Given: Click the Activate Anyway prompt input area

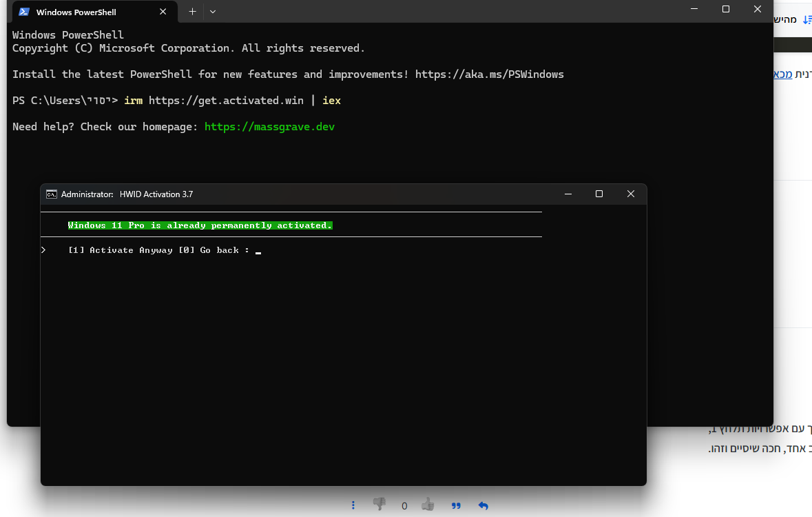Looking at the screenshot, I should pos(258,251).
